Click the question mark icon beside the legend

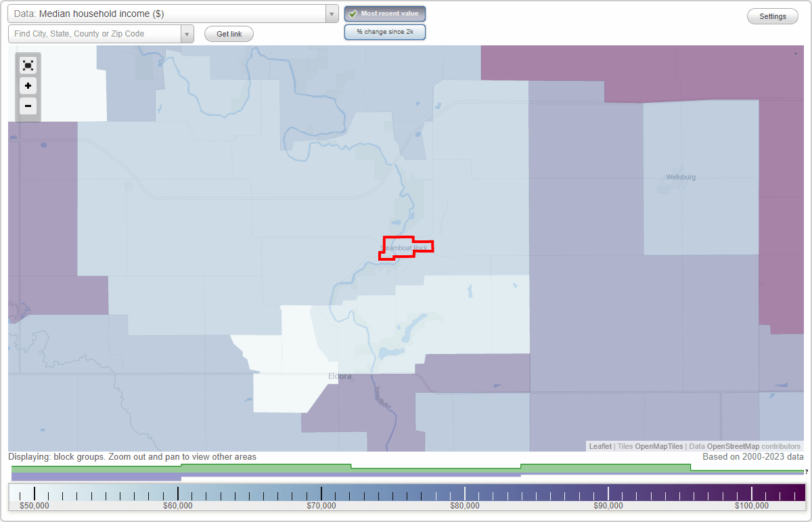[x=805, y=471]
